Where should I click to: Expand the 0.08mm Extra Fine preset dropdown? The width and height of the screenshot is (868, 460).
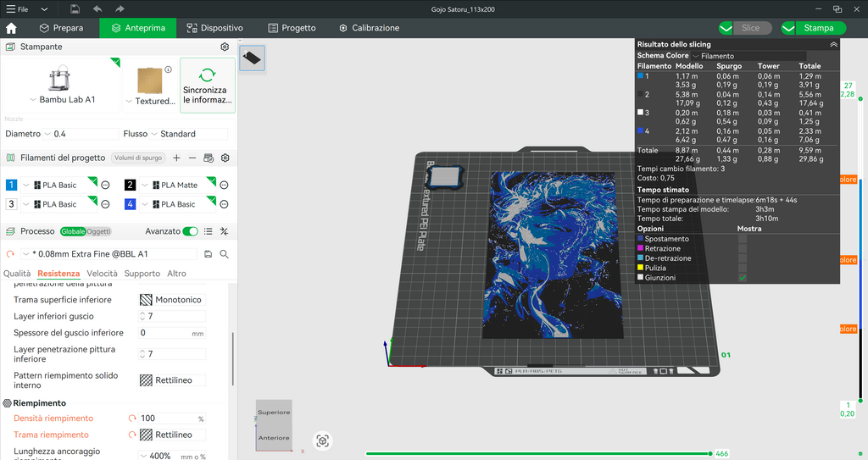pyautogui.click(x=109, y=254)
